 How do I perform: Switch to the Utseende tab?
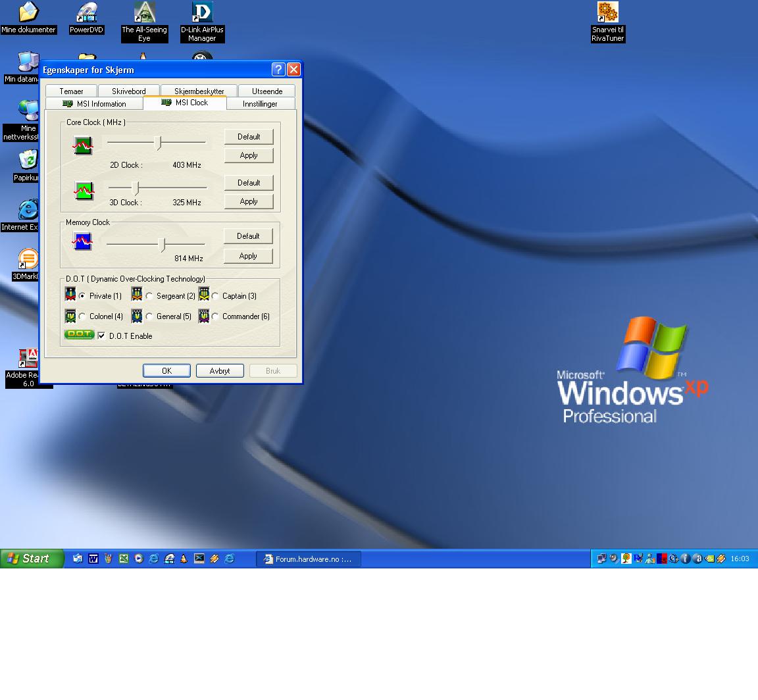267,91
